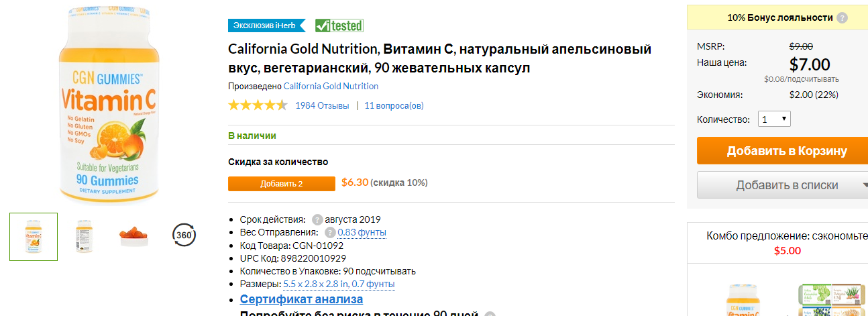The height and width of the screenshot is (316, 868).
Task: Open the 360 degree product view
Action: point(184,235)
